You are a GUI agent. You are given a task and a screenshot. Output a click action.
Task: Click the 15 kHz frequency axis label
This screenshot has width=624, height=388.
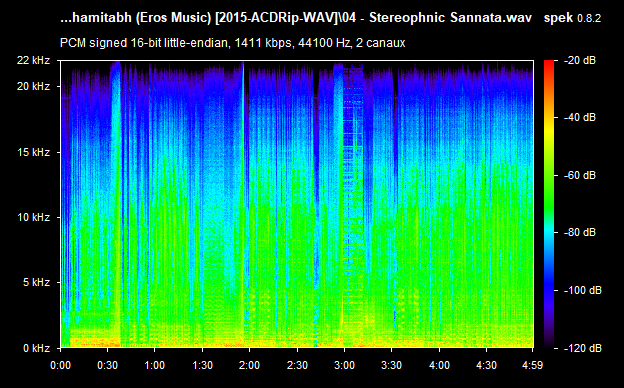[33, 152]
